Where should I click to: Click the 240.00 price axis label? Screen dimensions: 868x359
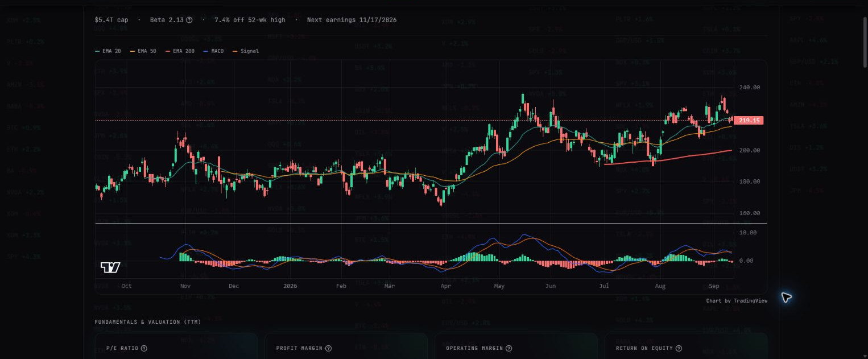[749, 88]
